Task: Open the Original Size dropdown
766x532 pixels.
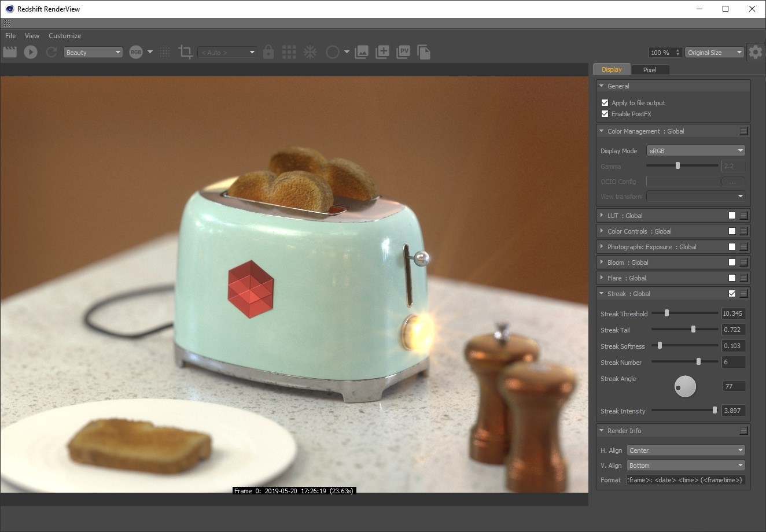Action: (715, 52)
